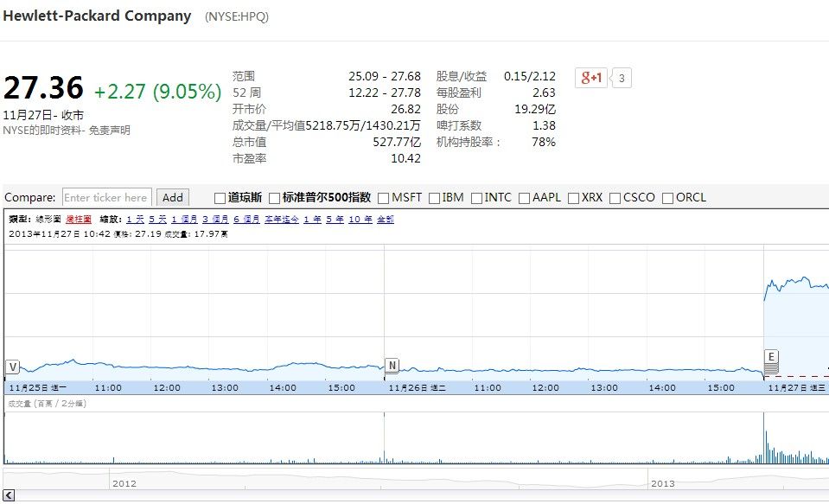The width and height of the screenshot is (829, 504).
Task: Click the P/E ratio value 10.42
Action: (405, 158)
